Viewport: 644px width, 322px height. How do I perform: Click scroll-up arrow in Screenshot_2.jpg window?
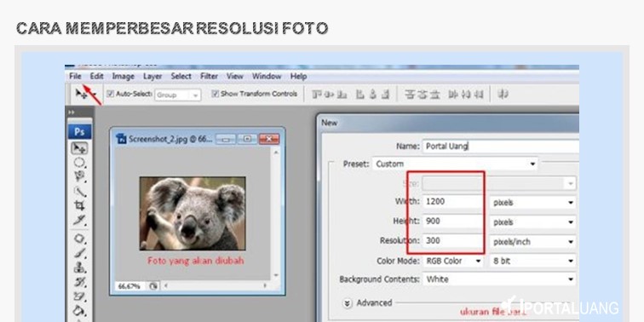point(275,152)
